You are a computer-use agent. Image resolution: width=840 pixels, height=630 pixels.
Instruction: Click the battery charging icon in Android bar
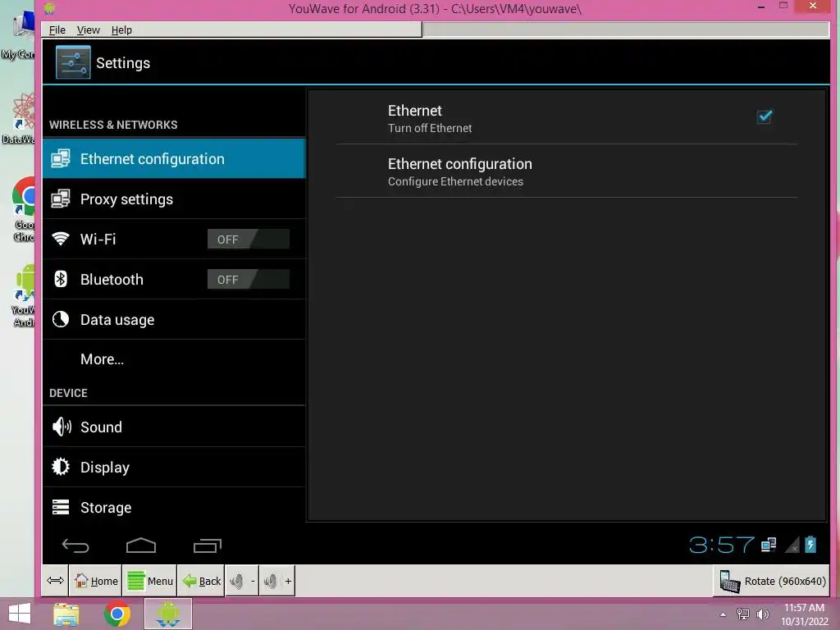[x=810, y=545]
